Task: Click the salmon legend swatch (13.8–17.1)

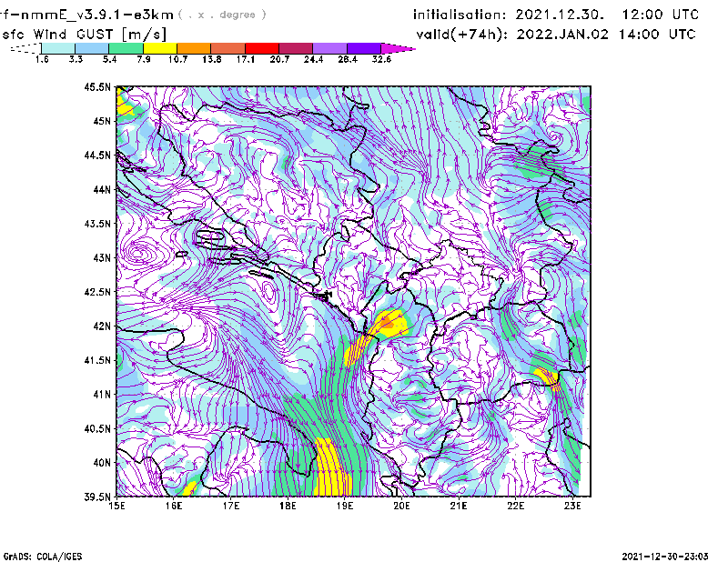Action: [x=228, y=48]
